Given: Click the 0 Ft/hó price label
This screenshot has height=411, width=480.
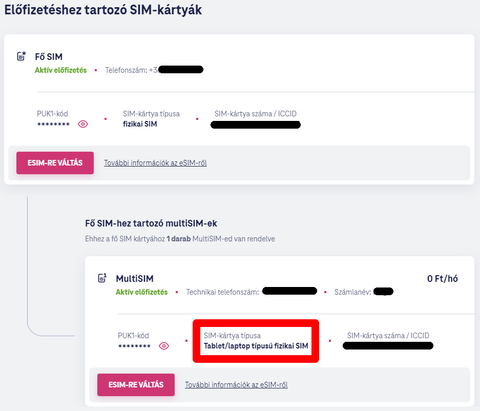Looking at the screenshot, I should coord(442,279).
